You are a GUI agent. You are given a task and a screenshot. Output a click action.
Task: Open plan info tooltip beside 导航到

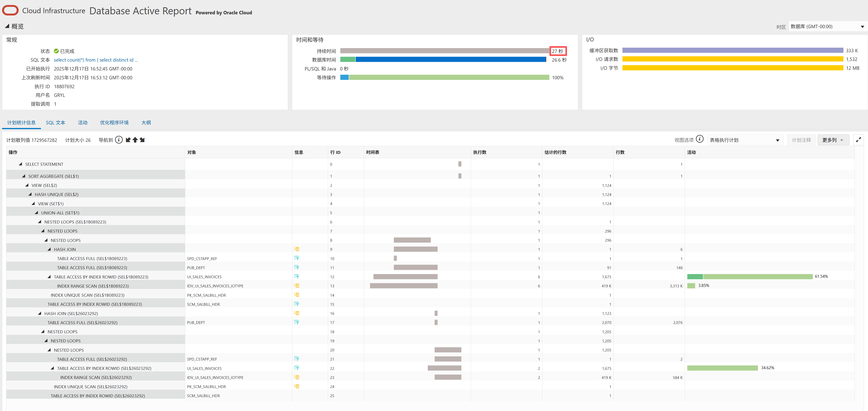click(x=119, y=140)
